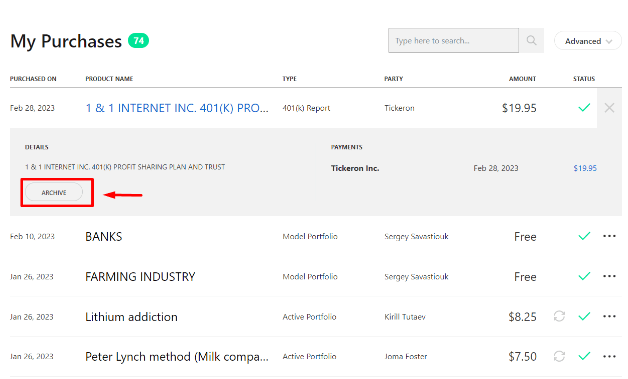Image resolution: width=628 pixels, height=379 pixels.
Task: Click the recurring icon on Peter Lynch row
Action: click(559, 356)
